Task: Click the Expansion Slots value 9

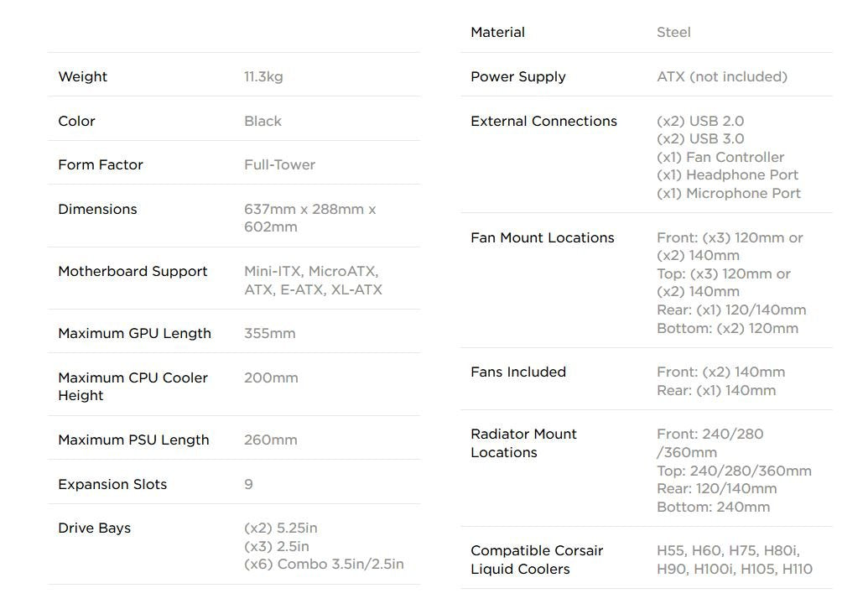Action: 248,484
